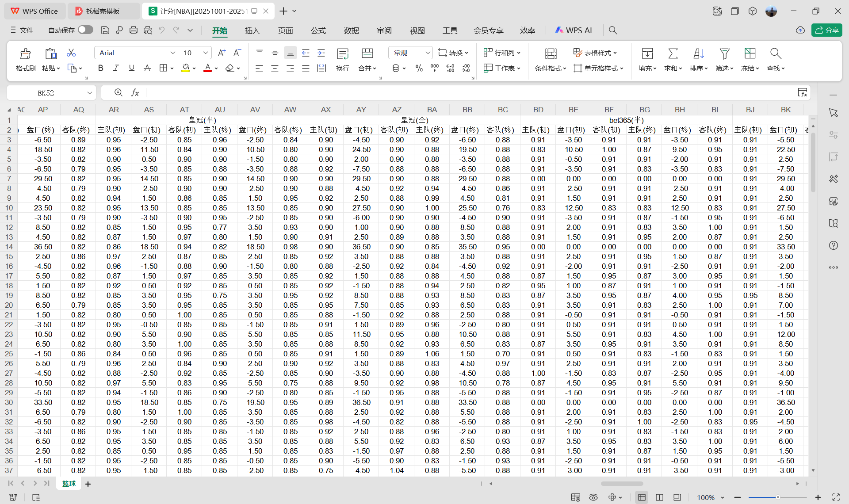Screen dimensions: 849x504
Task: Open the File (文件) menu
Action: click(x=22, y=30)
